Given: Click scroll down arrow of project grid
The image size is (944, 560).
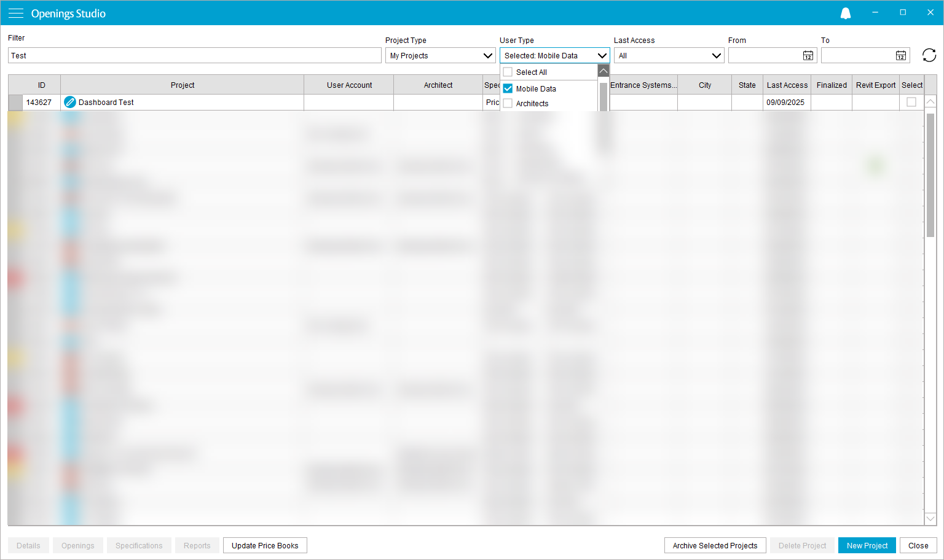Looking at the screenshot, I should tap(930, 518).
